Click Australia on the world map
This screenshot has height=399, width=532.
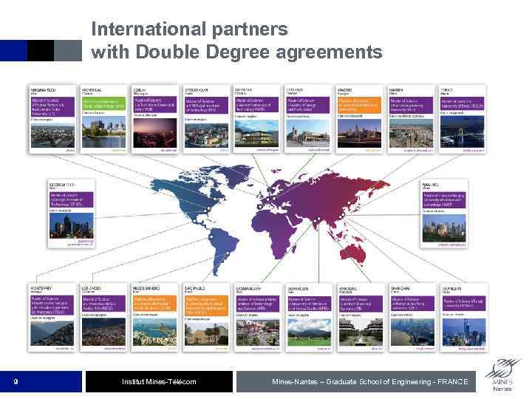coord(353,253)
